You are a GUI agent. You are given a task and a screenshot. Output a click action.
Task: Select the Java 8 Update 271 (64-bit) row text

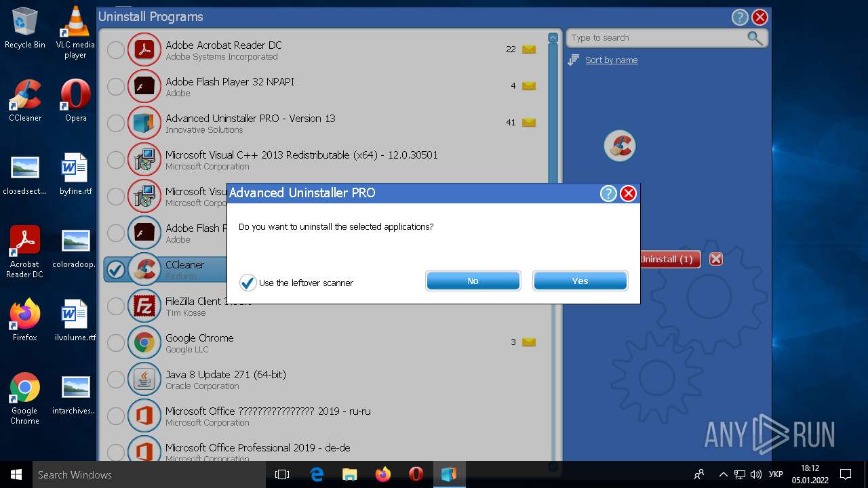tap(226, 374)
